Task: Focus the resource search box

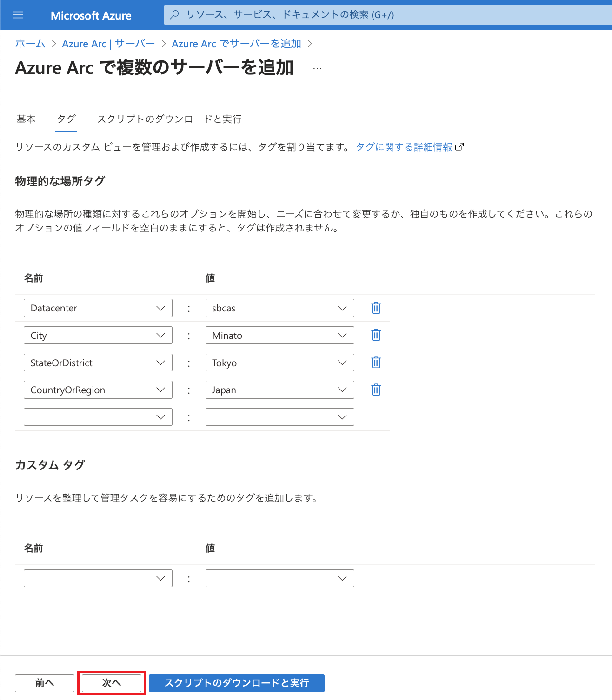Action: tap(388, 15)
